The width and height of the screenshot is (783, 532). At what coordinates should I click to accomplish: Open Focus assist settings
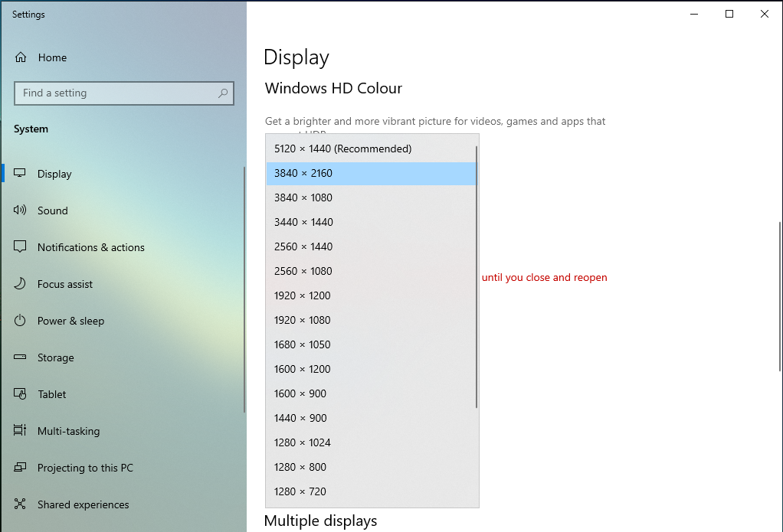point(123,284)
